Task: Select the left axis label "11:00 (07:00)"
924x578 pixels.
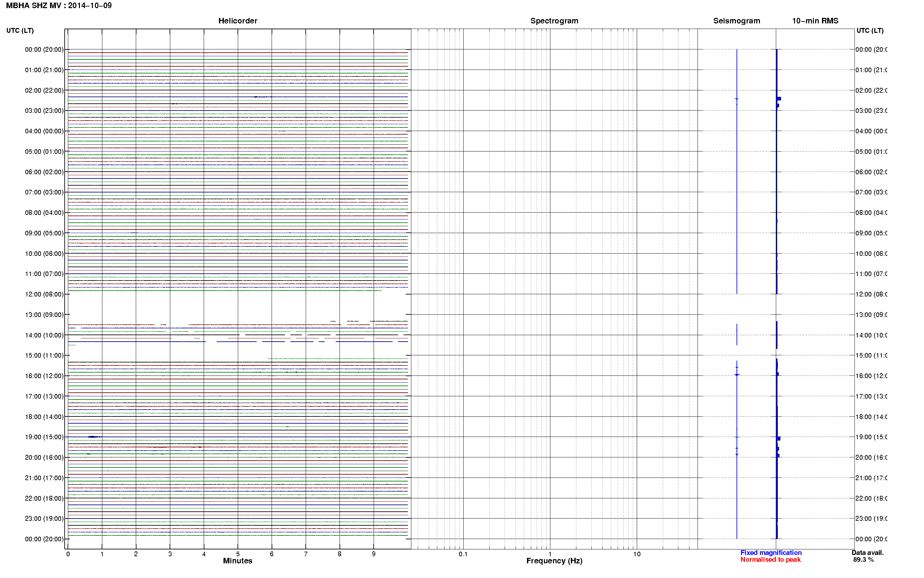Action: pos(44,274)
